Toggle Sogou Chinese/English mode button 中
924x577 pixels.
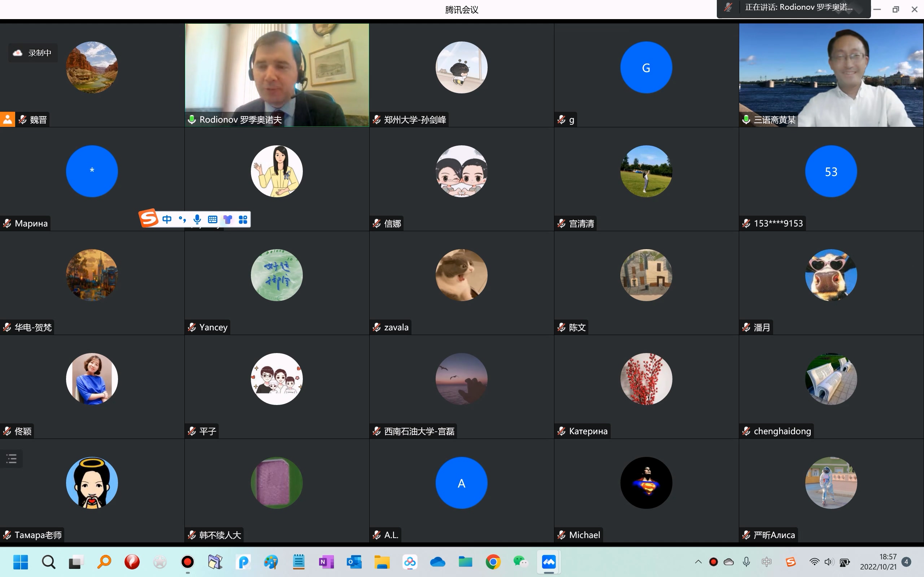click(x=167, y=219)
